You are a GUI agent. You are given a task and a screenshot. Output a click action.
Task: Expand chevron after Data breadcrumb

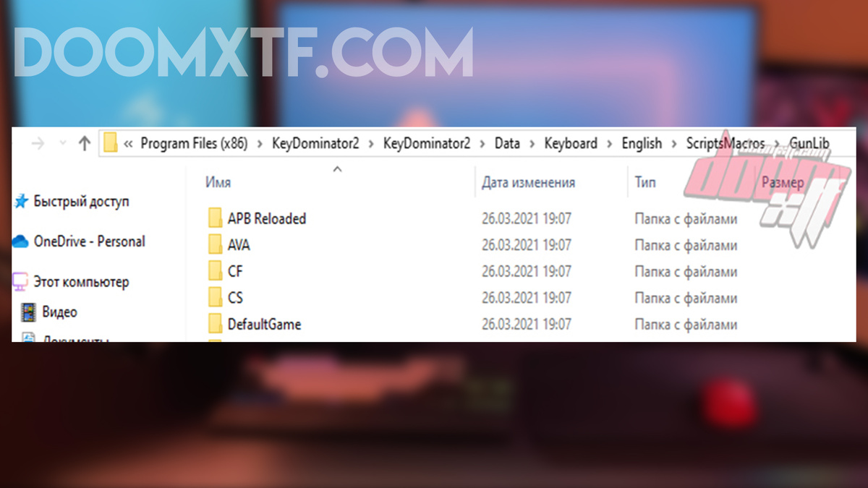pos(532,144)
